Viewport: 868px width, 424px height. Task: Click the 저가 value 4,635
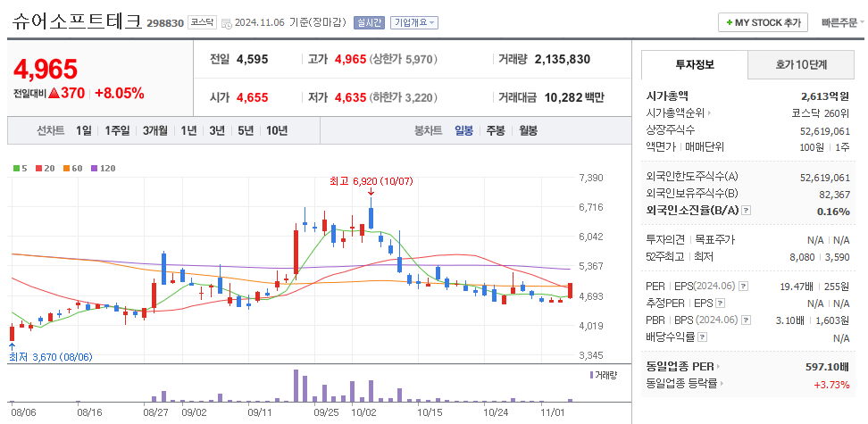point(350,98)
